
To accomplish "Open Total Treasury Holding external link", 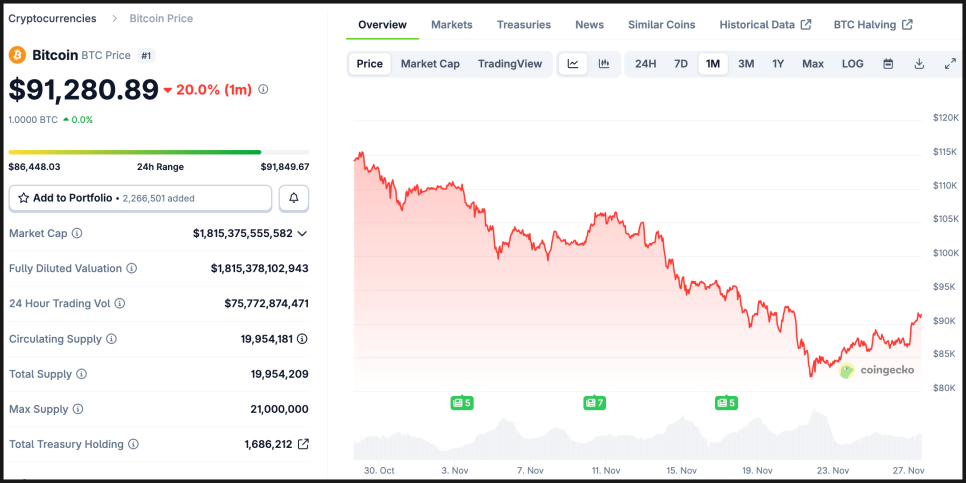I will pyautogui.click(x=303, y=444).
